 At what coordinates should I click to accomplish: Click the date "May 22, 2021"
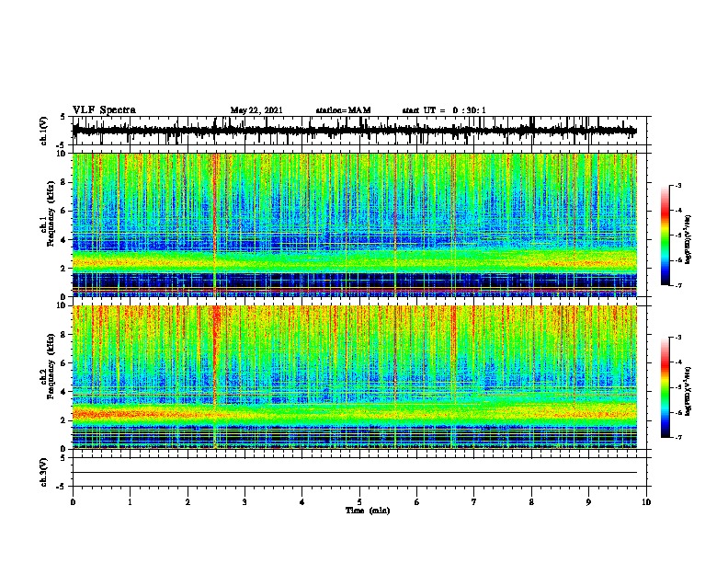point(256,110)
